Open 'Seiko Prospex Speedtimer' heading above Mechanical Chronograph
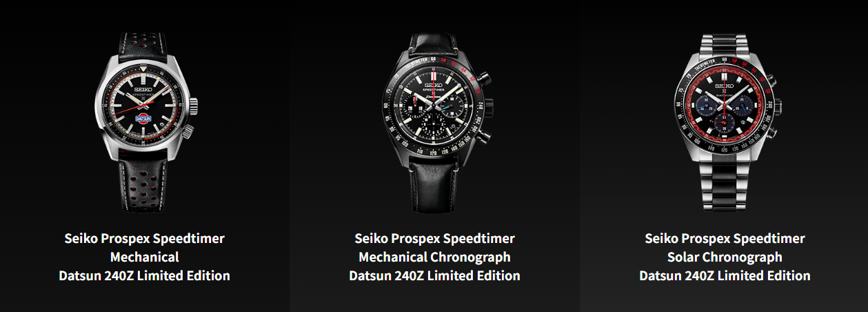868x312 pixels. (x=434, y=239)
